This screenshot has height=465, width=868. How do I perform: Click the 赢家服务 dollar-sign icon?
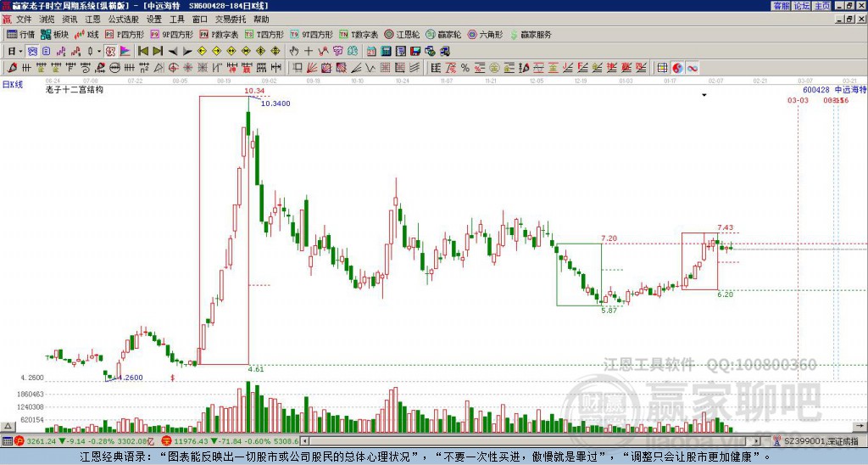[x=514, y=35]
